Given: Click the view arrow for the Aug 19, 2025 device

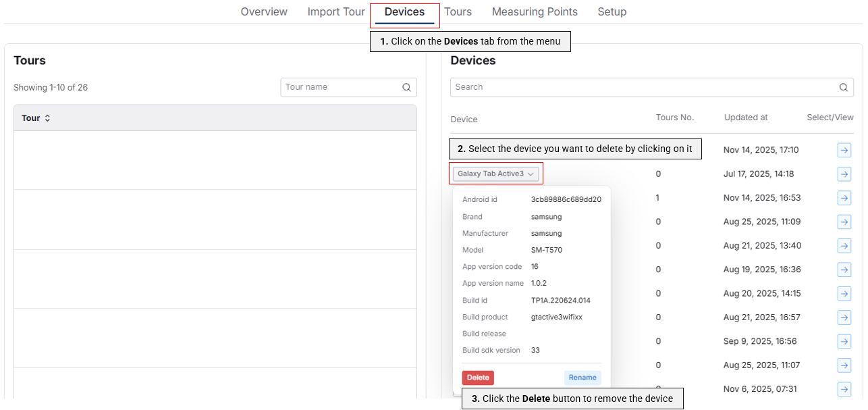Looking at the screenshot, I should point(844,270).
